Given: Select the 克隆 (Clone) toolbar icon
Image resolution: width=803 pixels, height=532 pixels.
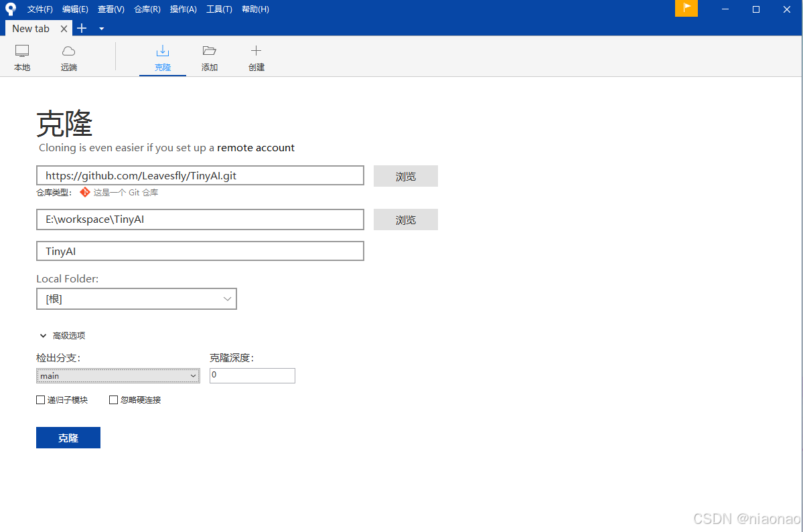Looking at the screenshot, I should 162,58.
